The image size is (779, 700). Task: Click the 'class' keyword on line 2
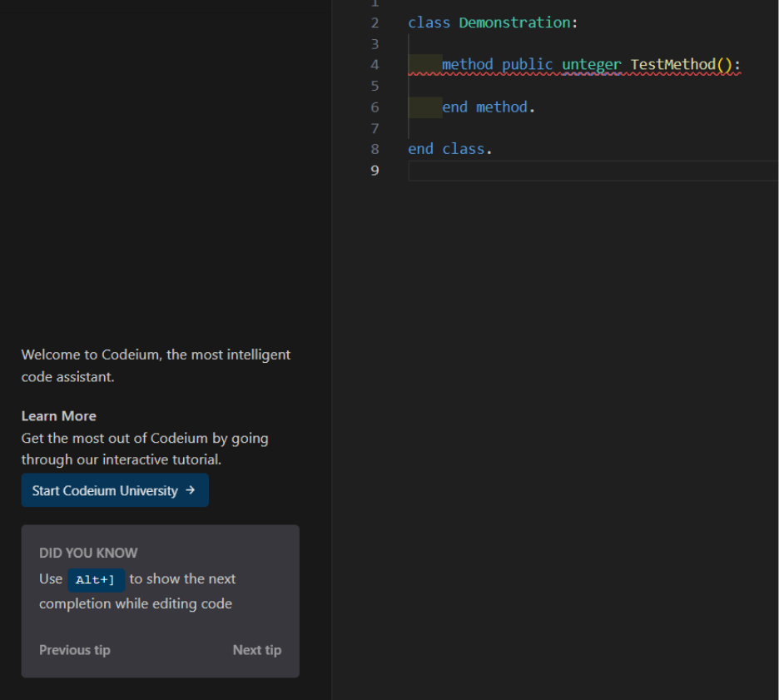429,22
